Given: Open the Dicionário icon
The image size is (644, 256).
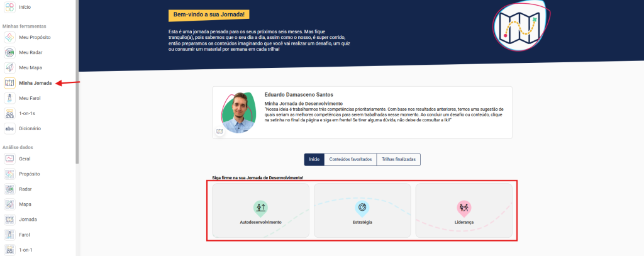Looking at the screenshot, I should point(9,128).
